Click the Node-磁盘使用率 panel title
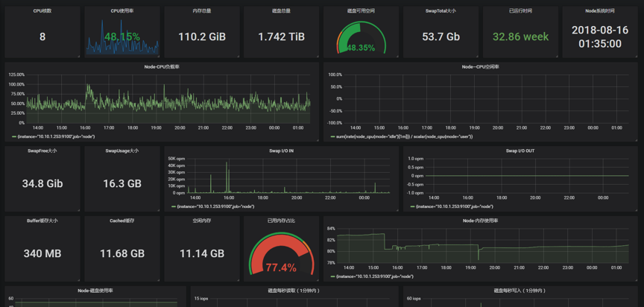644x307 pixels. pyautogui.click(x=95, y=291)
